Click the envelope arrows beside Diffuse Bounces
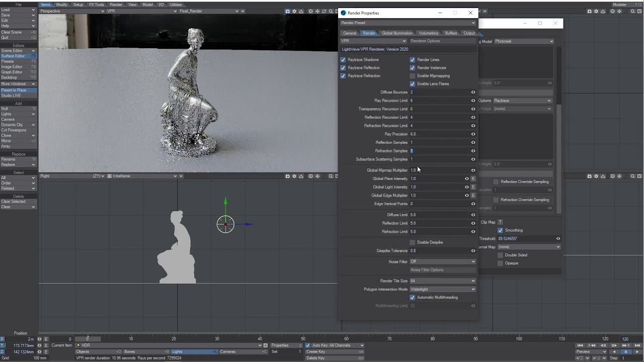Viewport: 644px width, 362px height. click(x=473, y=92)
